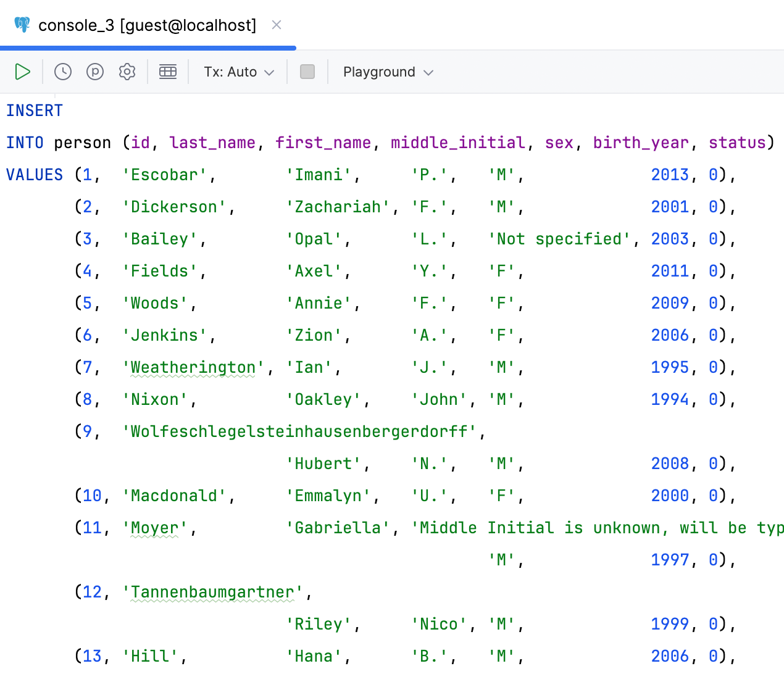The height and width of the screenshot is (674, 784).
Task: Click the birth year 2013 on Escobar's row
Action: click(670, 175)
